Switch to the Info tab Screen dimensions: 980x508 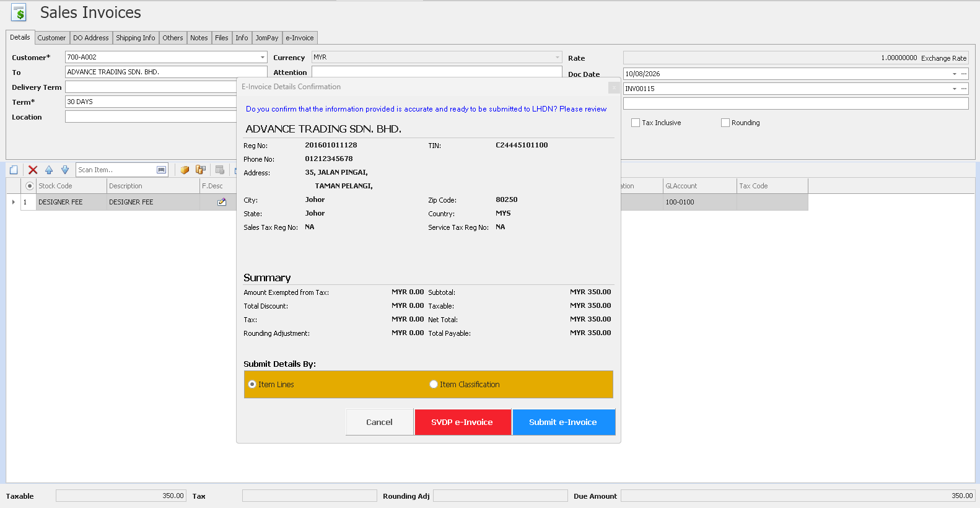pyautogui.click(x=242, y=38)
